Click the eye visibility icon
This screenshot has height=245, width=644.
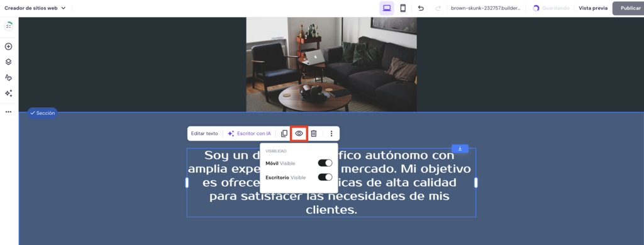(x=299, y=133)
